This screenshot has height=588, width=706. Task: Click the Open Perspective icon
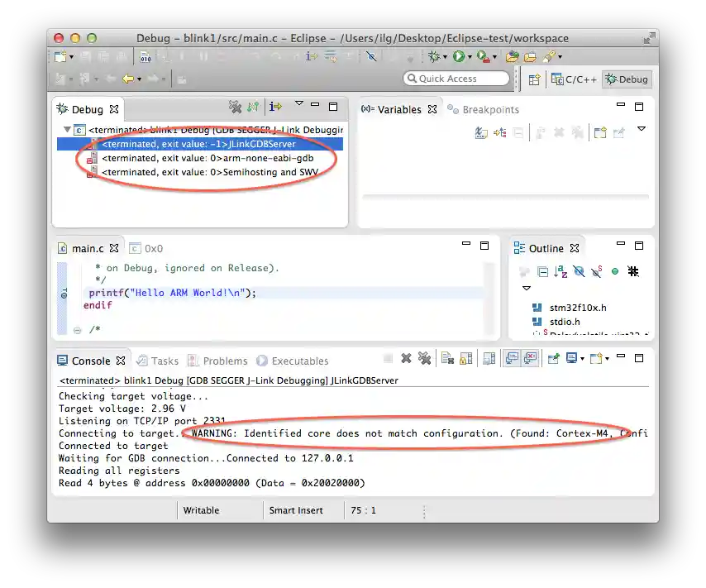534,79
